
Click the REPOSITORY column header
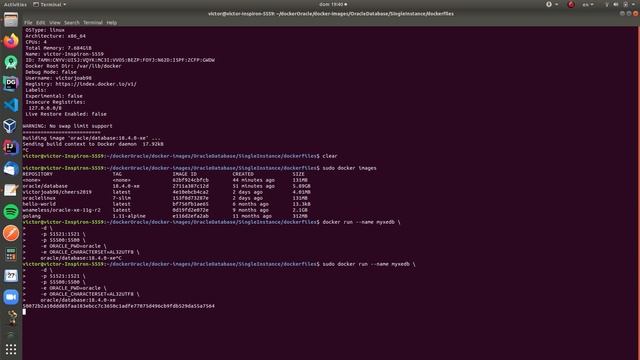38,174
